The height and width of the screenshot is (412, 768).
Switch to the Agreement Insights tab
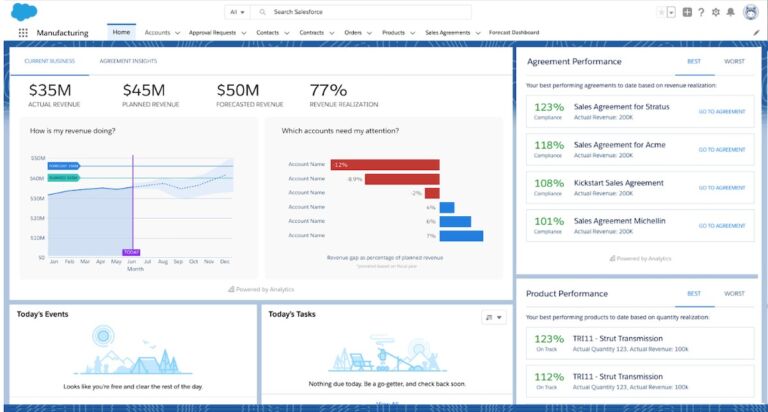128,61
